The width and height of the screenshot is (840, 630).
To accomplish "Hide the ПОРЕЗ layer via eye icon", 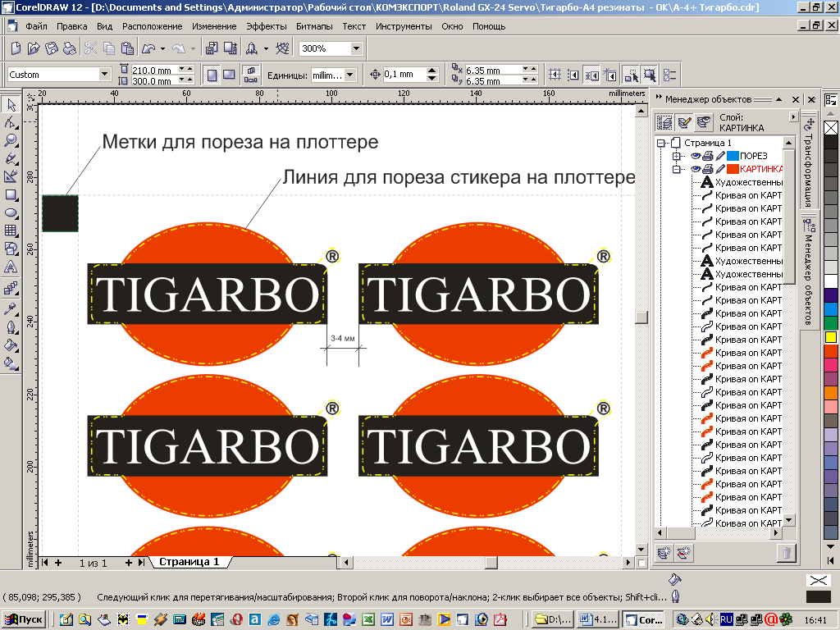I will coord(696,156).
